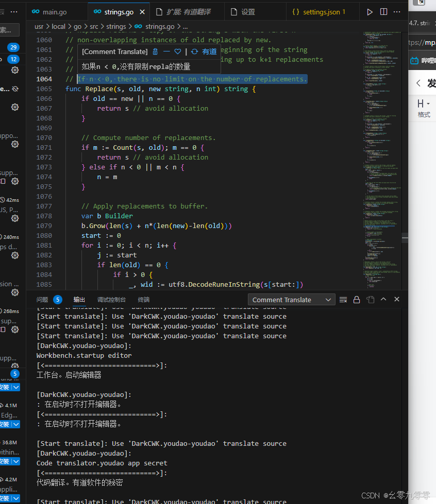Switch to 调试控制台 debug console tab

111,300
